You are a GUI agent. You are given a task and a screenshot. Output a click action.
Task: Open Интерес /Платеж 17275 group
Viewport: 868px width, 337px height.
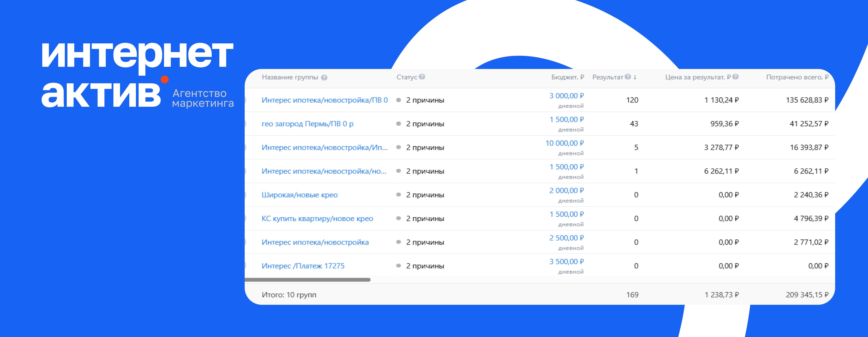point(303,266)
